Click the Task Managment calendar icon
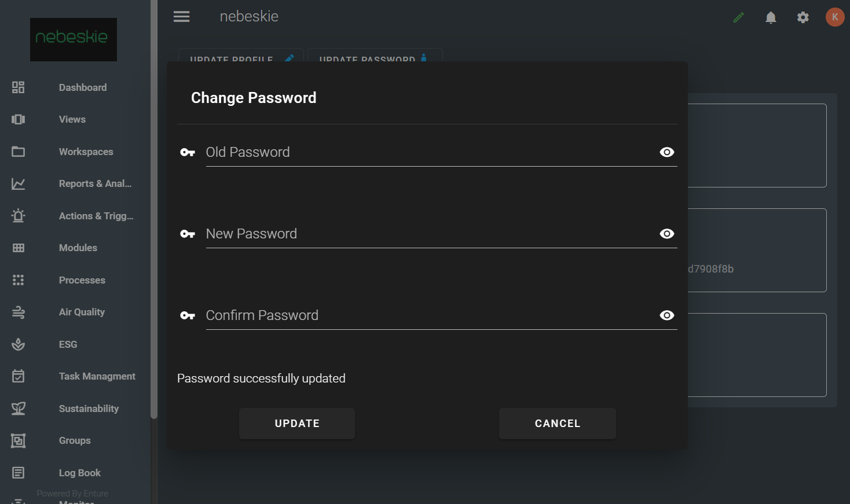850x504 pixels. click(x=19, y=376)
